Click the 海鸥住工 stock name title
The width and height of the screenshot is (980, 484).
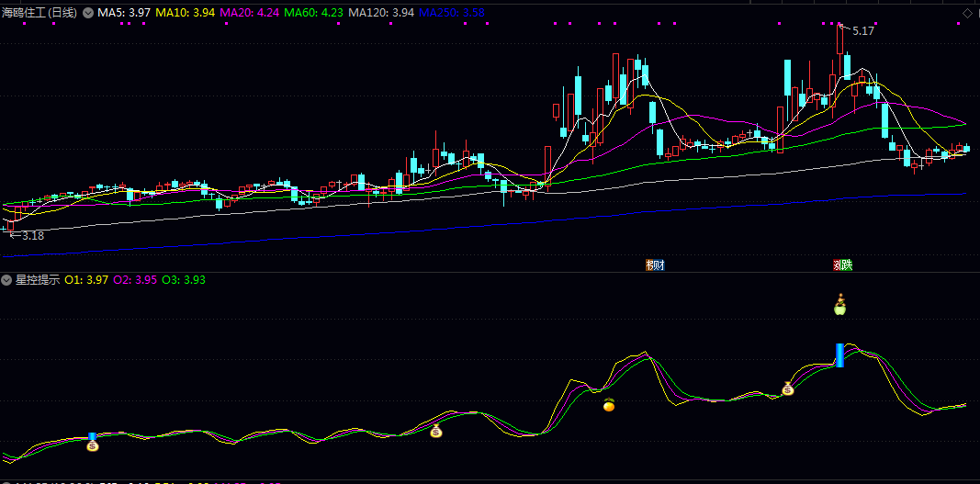click(25, 13)
